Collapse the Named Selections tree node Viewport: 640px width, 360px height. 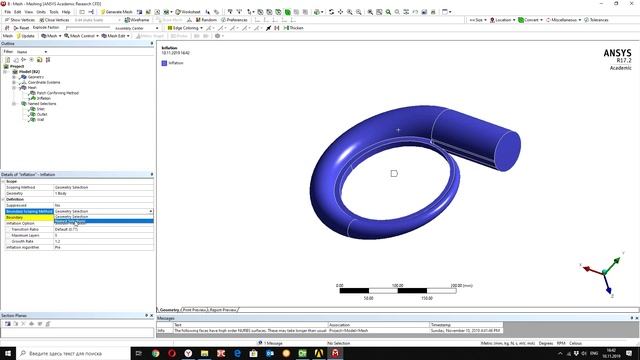point(14,104)
